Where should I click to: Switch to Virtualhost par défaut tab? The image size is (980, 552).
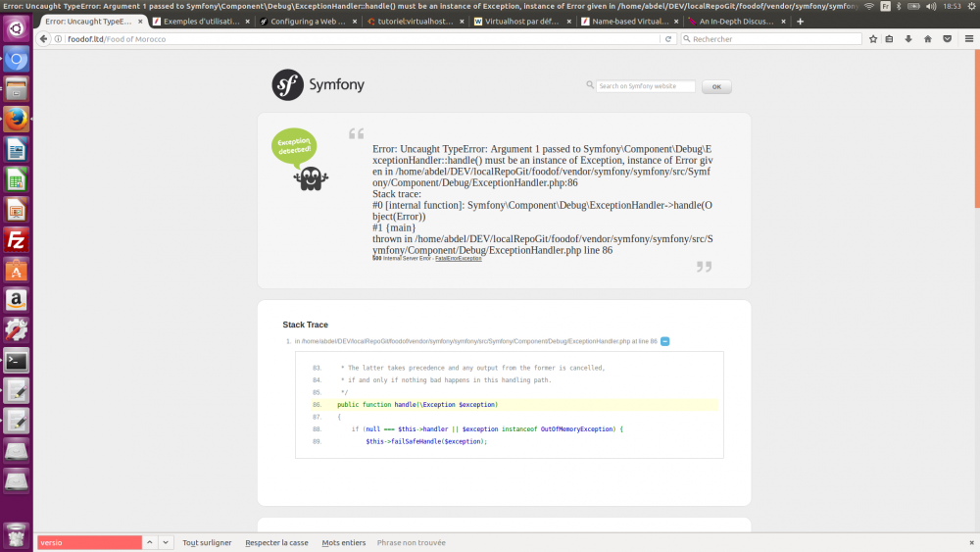tap(522, 22)
